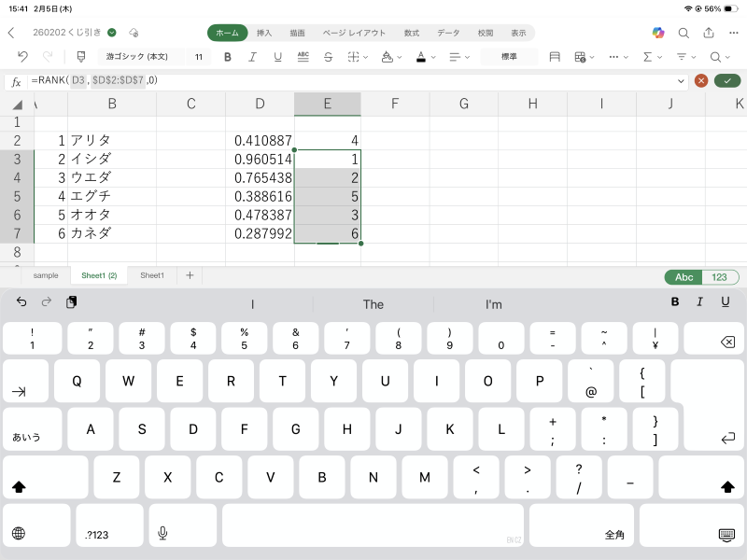Expand the formula bar chevron

[x=682, y=81]
